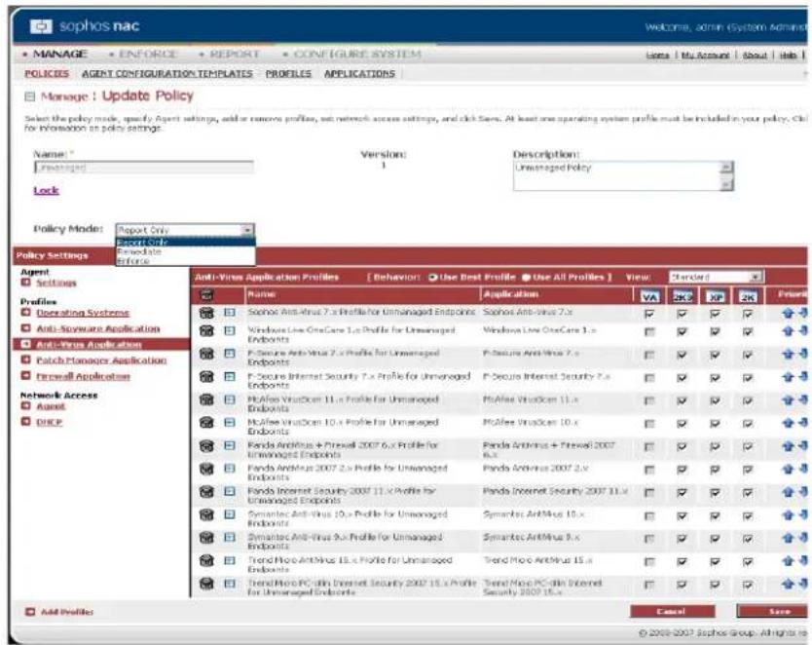Click the details icon for F-Secure Internet Security
This screenshot has width=812, height=645.
click(230, 377)
